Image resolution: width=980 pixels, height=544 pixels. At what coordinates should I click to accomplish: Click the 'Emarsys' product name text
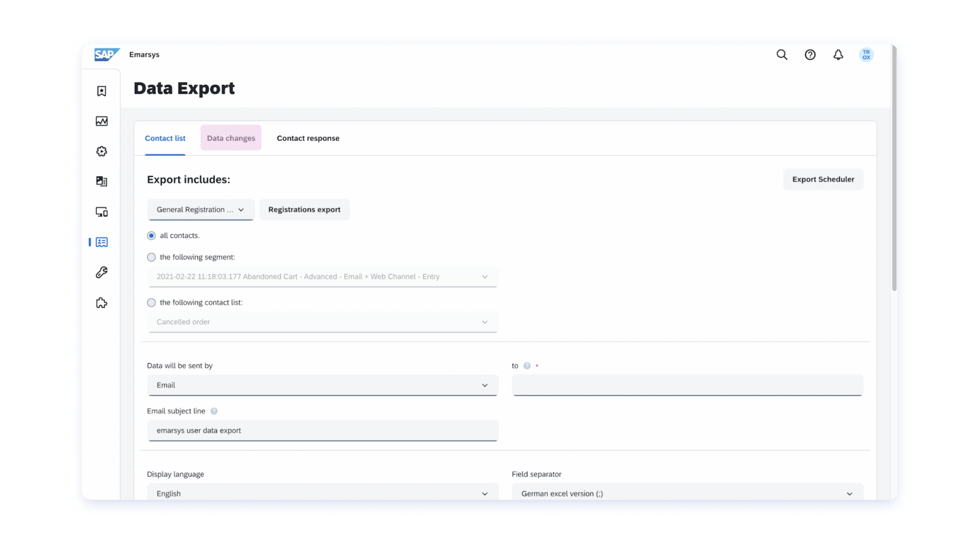(x=144, y=54)
